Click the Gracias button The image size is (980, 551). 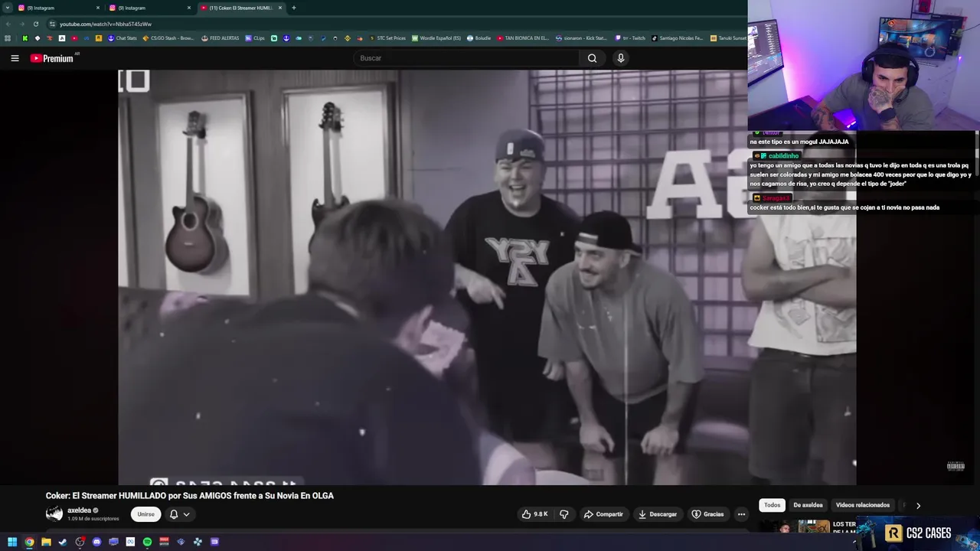tap(707, 514)
